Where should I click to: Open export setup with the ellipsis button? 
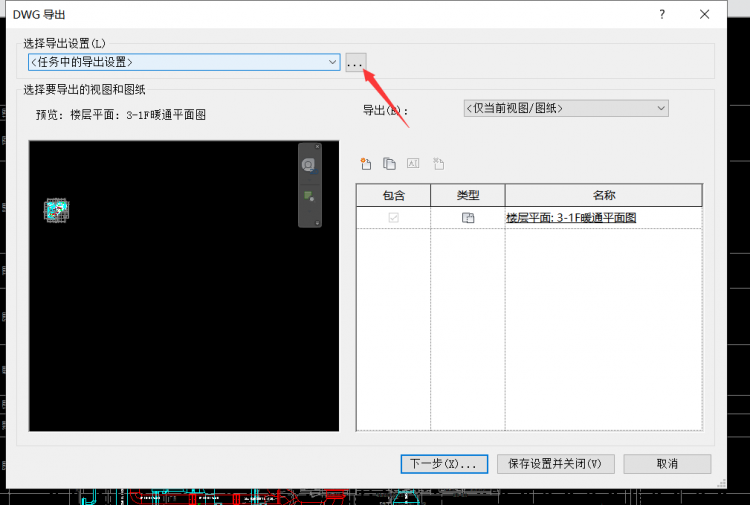click(355, 63)
